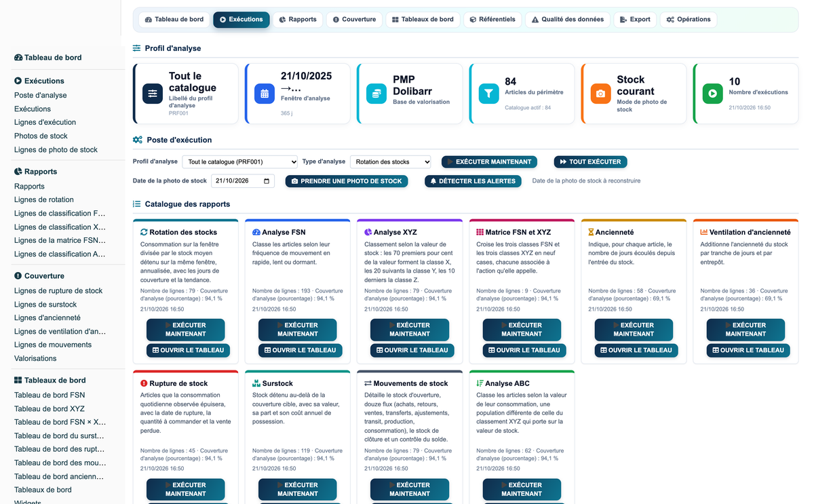
Task: Click Exécuter maintenant in the Poste d'exécution bar
Action: click(489, 162)
